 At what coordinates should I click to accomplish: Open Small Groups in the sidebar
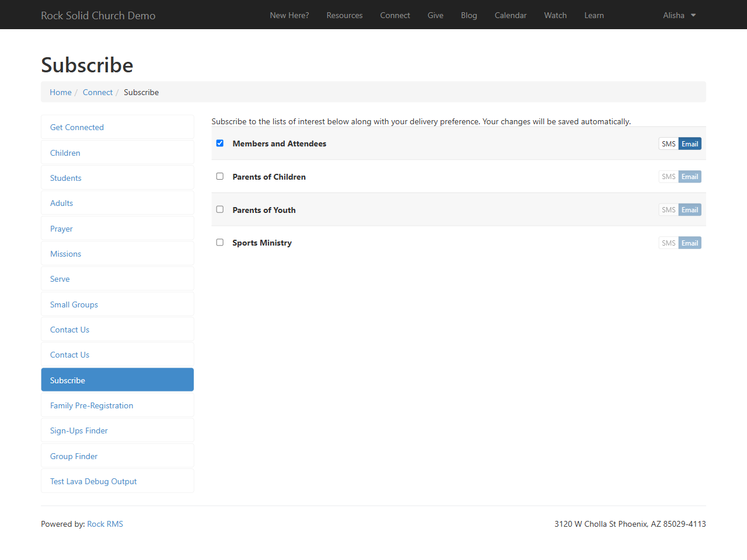(117, 304)
